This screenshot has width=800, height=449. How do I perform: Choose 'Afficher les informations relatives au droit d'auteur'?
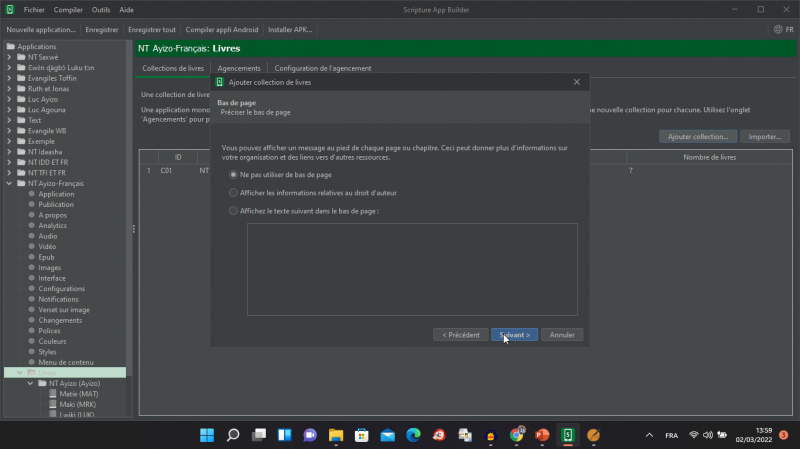tap(234, 192)
